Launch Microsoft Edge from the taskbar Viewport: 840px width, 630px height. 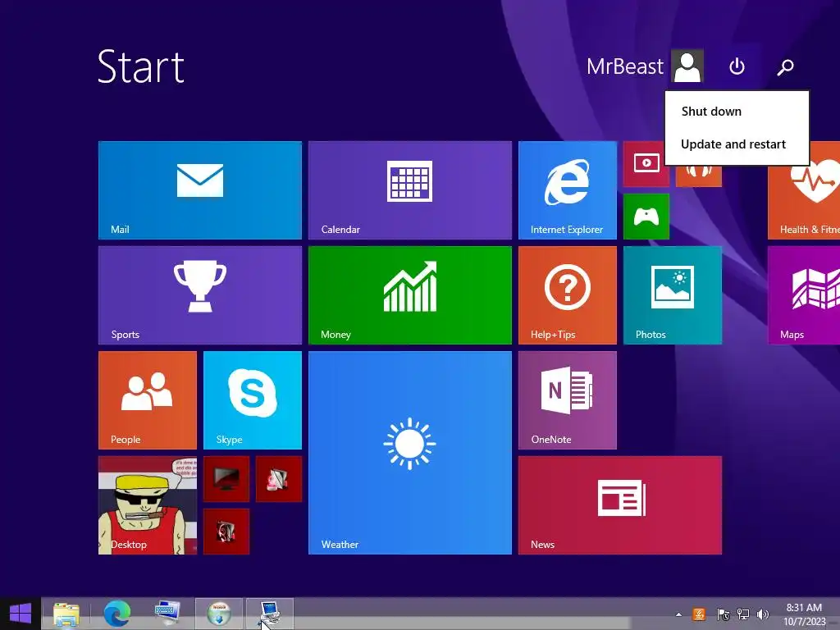[x=116, y=614]
